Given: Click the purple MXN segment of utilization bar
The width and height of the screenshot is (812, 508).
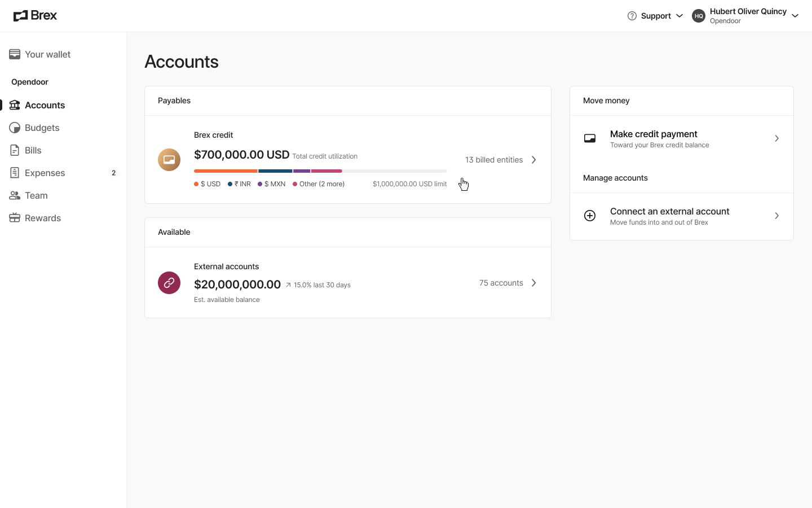Looking at the screenshot, I should click(302, 170).
